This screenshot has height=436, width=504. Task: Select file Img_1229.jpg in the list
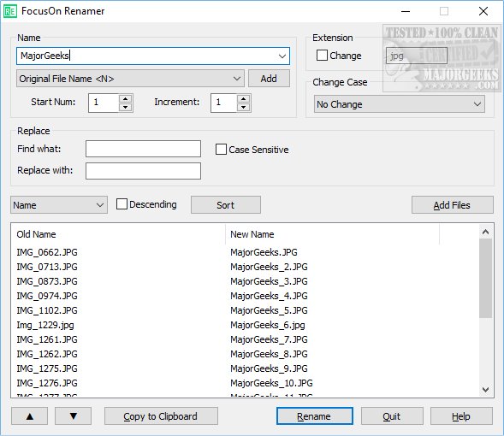[x=45, y=325]
